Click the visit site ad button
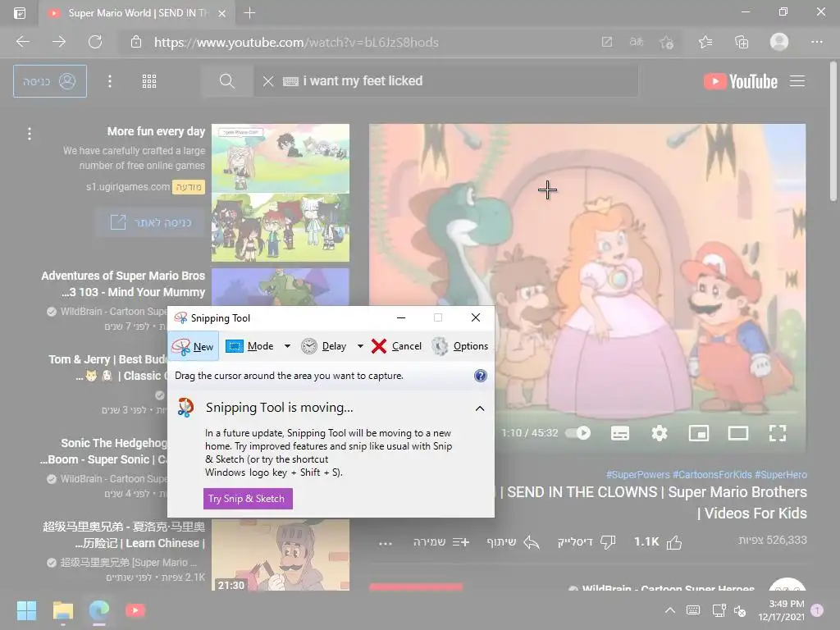This screenshot has height=630, width=840. tap(151, 222)
